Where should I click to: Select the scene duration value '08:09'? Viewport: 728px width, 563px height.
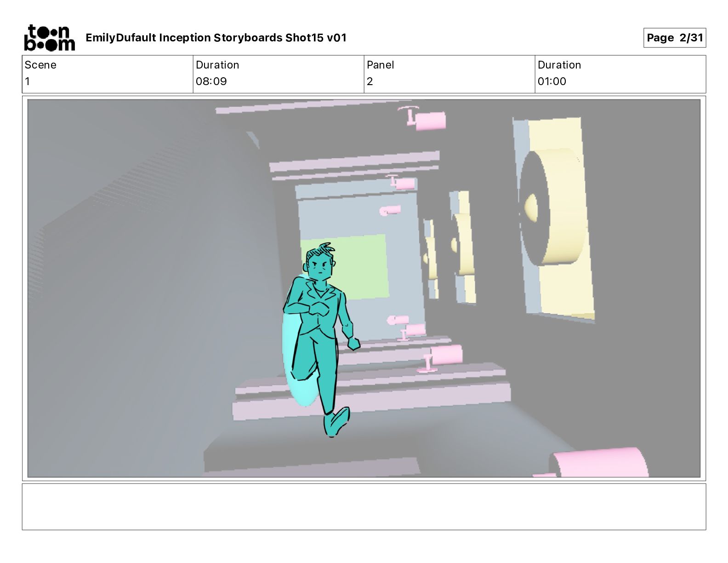[x=211, y=81]
